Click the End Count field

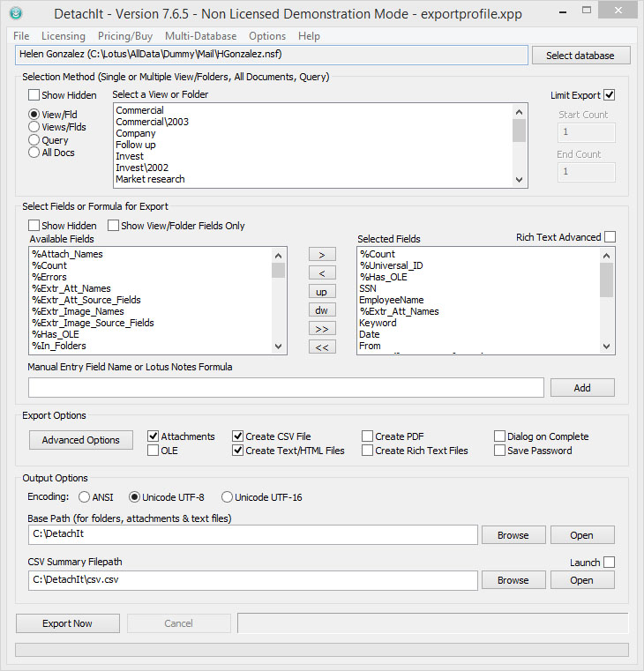point(586,172)
